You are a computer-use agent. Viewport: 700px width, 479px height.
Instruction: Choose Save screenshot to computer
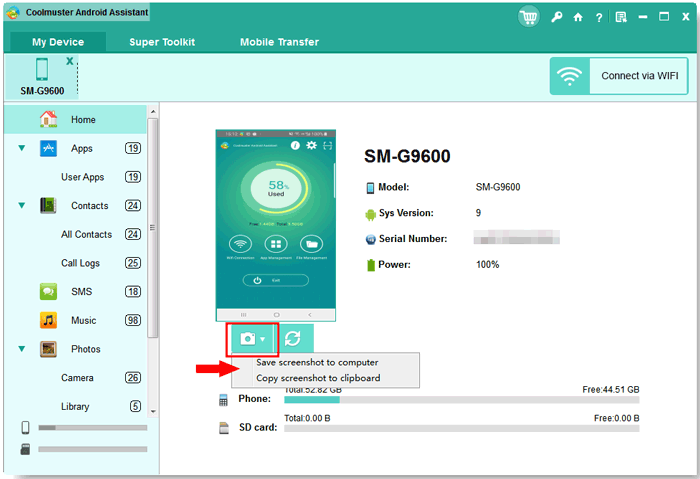pyautogui.click(x=317, y=362)
